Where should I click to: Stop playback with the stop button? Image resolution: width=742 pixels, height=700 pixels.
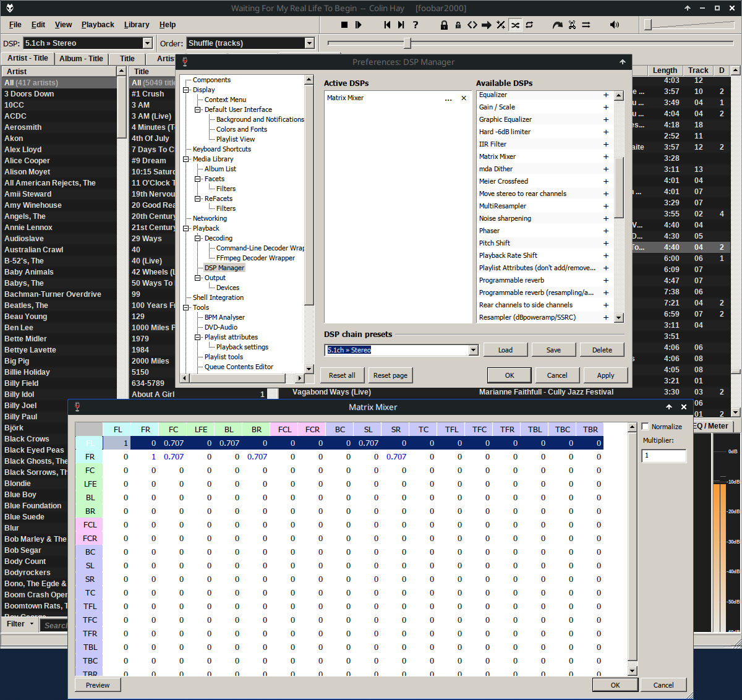[344, 25]
